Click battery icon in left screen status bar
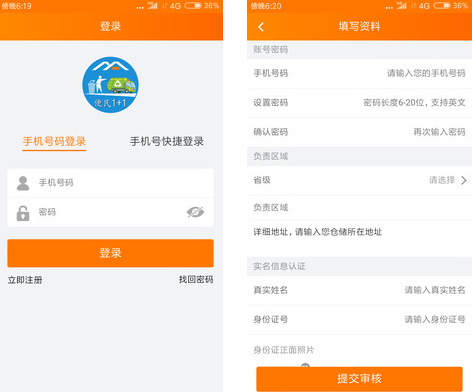 point(193,6)
